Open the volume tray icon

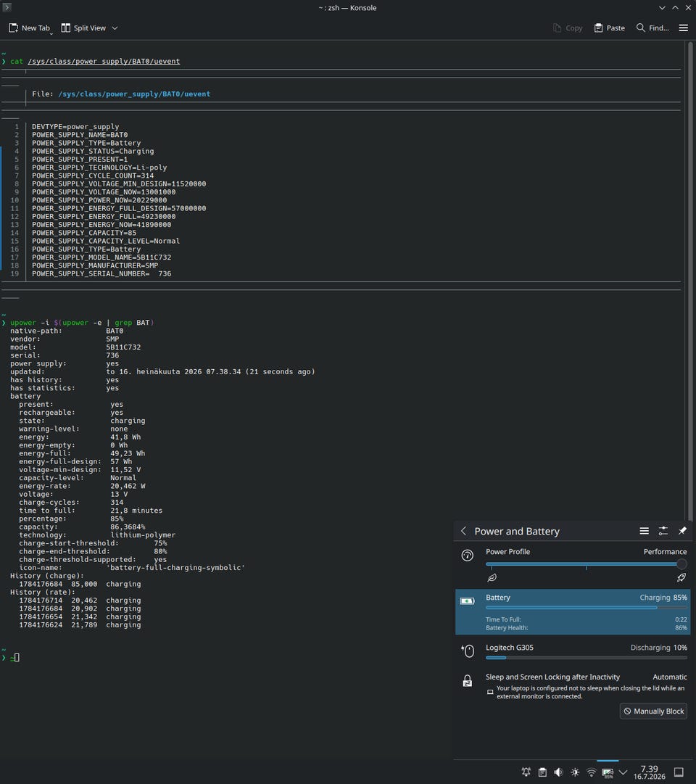(x=558, y=772)
